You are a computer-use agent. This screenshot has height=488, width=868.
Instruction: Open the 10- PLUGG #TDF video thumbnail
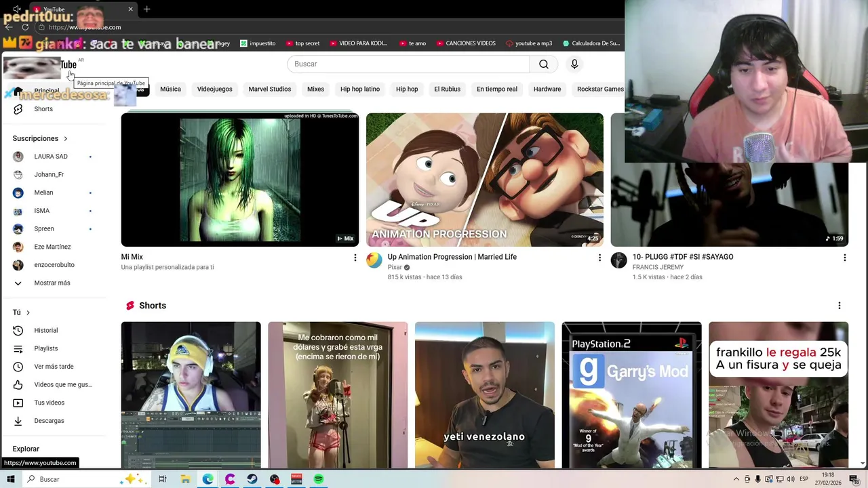pos(729,205)
